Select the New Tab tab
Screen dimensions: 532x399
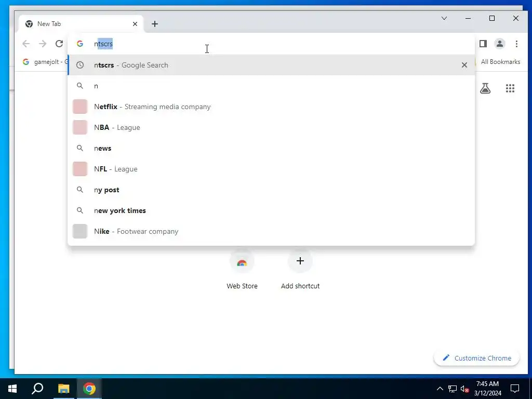pyautogui.click(x=82, y=24)
